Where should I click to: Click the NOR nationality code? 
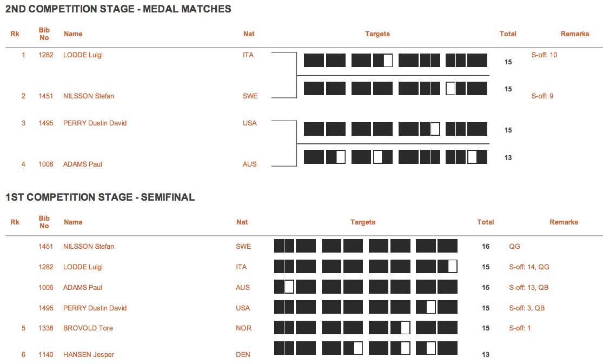(243, 328)
